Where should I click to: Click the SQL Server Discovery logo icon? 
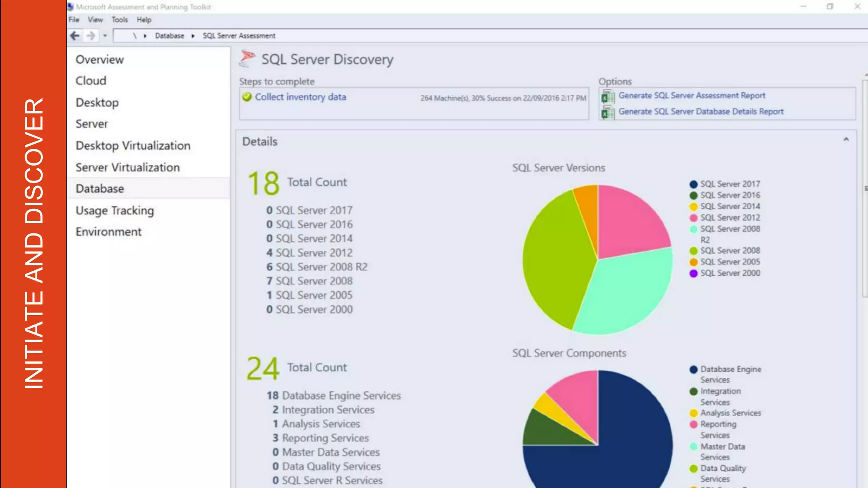[247, 58]
